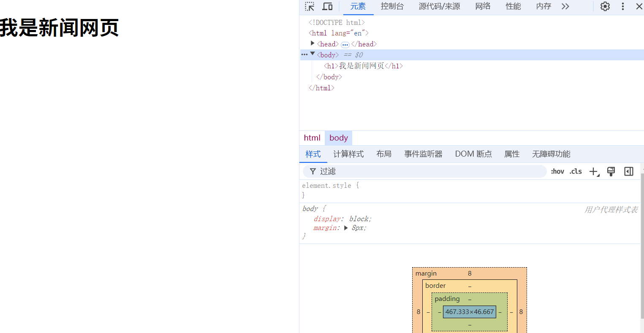Activate the inspect element picker icon
The height and width of the screenshot is (333, 644).
[310, 6]
